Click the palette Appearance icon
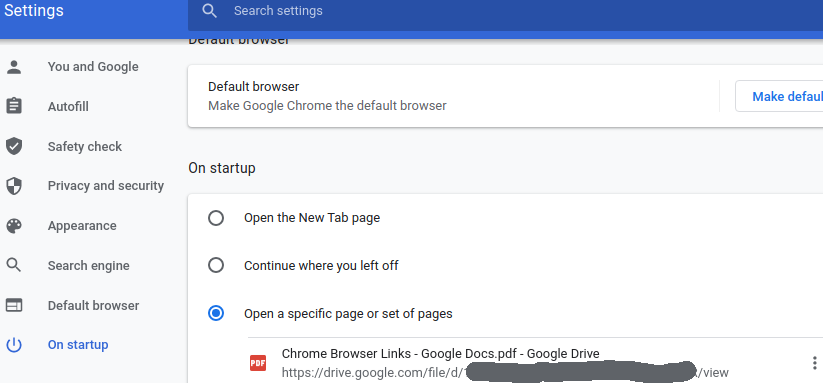Screen dimensions: 823x383 click(14, 226)
